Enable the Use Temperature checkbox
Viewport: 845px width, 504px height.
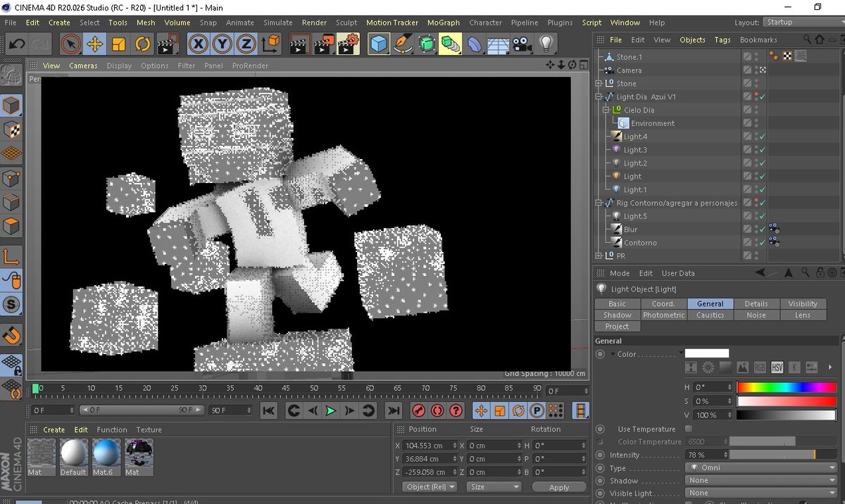[x=688, y=429]
